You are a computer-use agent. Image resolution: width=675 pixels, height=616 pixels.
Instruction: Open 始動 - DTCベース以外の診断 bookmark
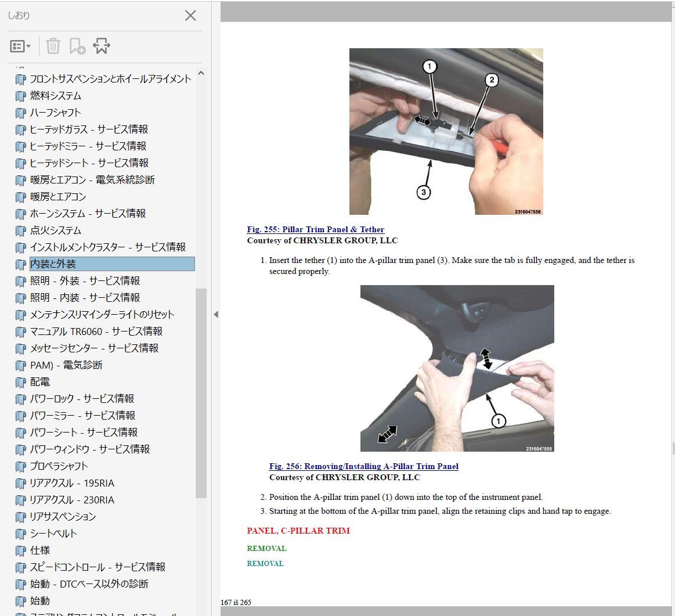89,583
